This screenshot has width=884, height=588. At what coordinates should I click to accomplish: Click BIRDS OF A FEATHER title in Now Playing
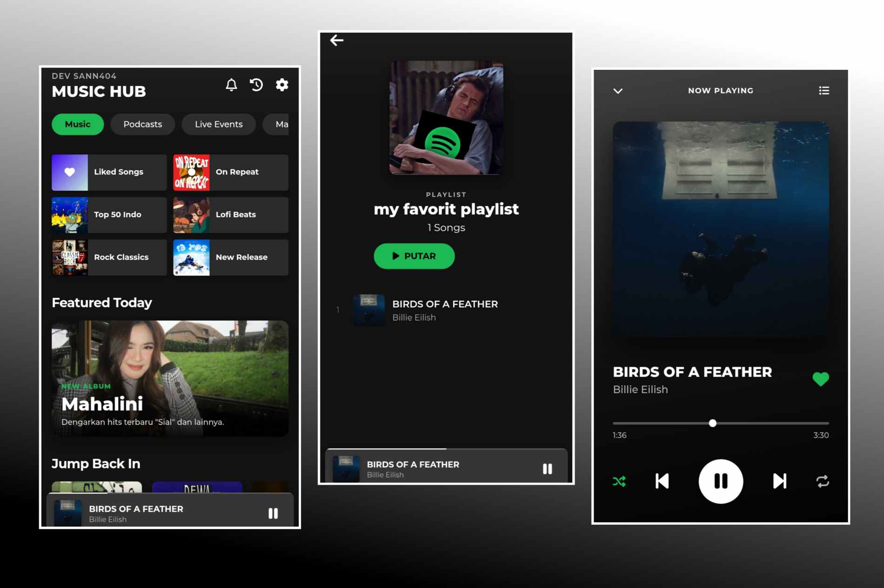point(692,372)
